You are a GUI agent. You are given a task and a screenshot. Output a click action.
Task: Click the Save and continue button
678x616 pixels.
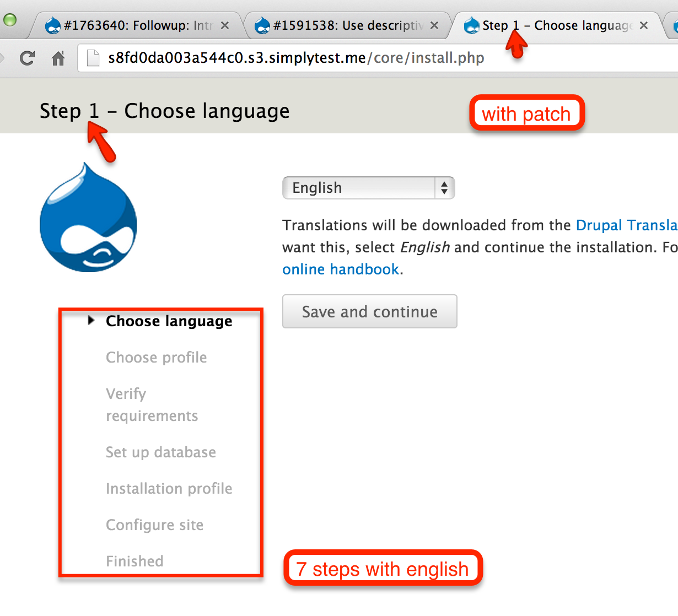point(370,311)
